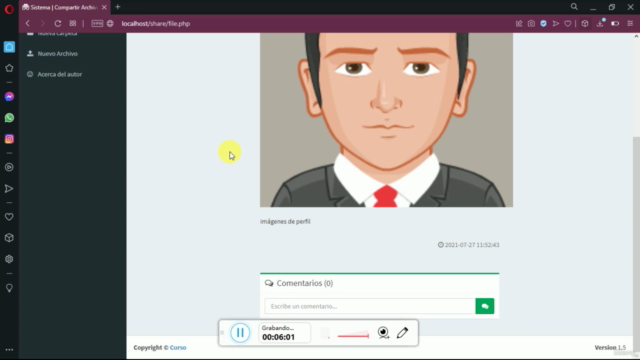Click the site info globe icon
640x360 pixels.
click(110, 24)
